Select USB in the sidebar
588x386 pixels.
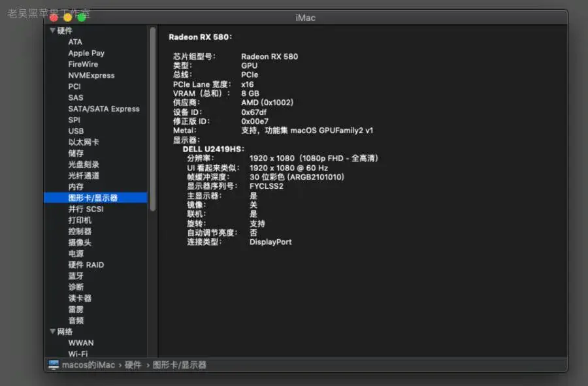point(76,131)
